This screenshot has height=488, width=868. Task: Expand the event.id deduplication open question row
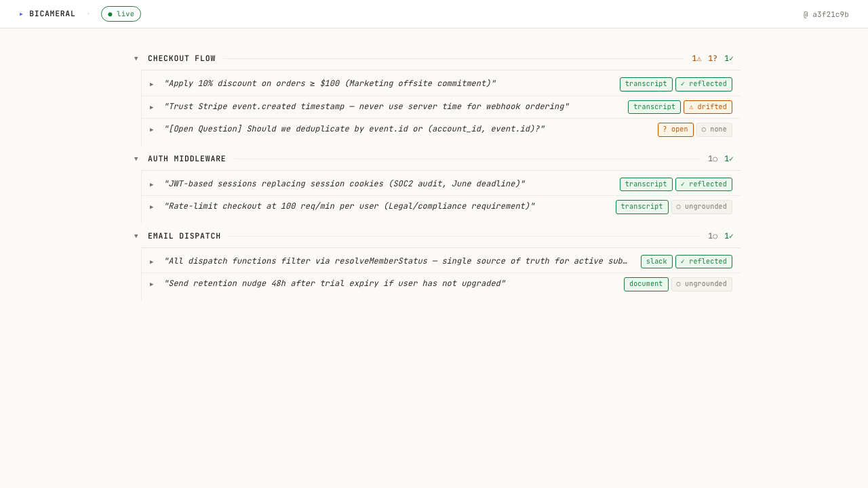coord(152,129)
